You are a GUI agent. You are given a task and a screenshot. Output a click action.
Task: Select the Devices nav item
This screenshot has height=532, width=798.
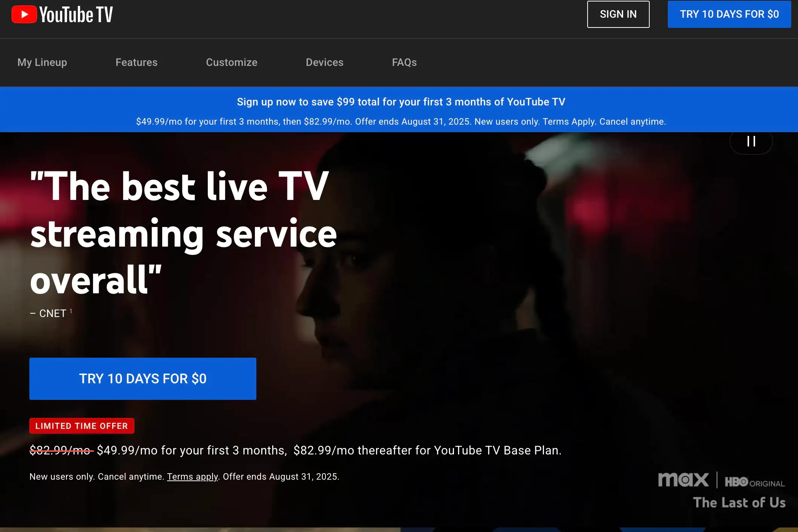pos(324,62)
